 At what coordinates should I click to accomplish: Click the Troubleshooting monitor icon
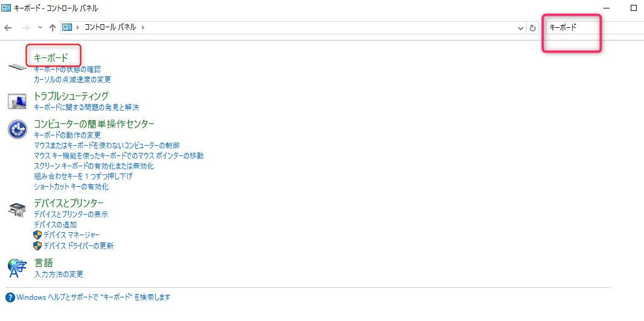pos(17,101)
